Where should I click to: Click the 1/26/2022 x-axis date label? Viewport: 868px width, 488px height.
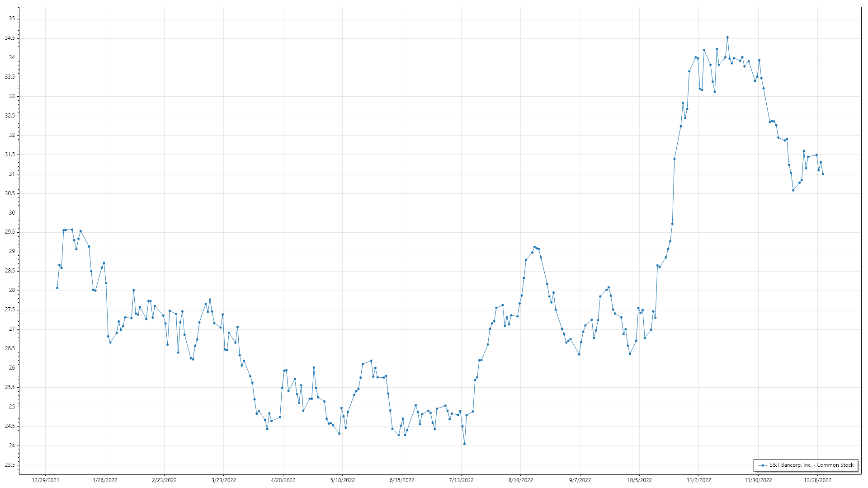(105, 480)
